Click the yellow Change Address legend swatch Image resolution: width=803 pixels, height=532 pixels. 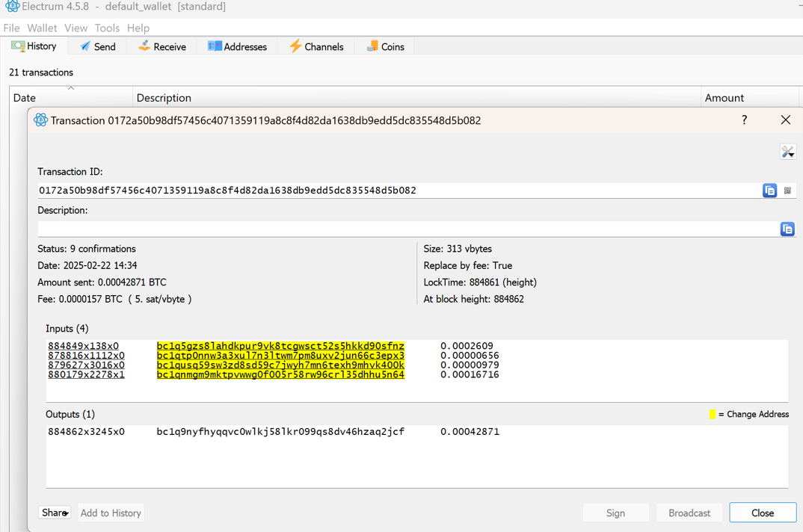point(712,414)
